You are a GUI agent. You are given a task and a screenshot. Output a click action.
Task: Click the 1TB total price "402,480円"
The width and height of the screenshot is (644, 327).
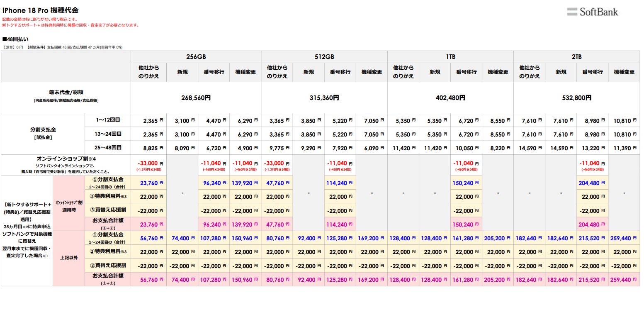[x=450, y=98]
